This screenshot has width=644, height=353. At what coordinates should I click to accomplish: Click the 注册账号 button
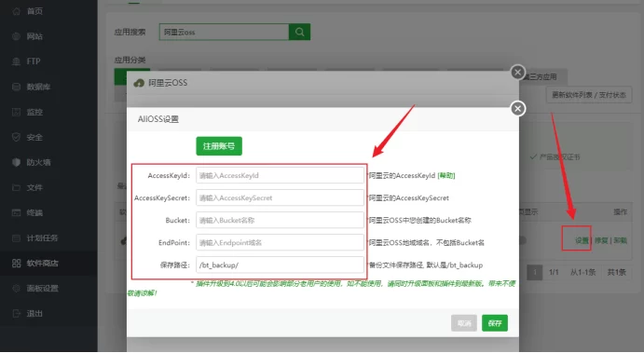(219, 146)
